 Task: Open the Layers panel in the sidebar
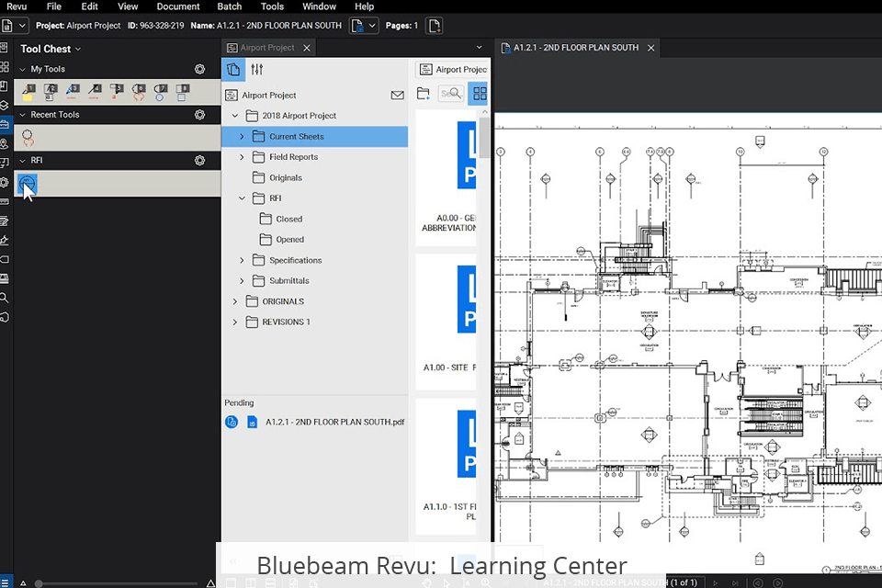(4, 106)
